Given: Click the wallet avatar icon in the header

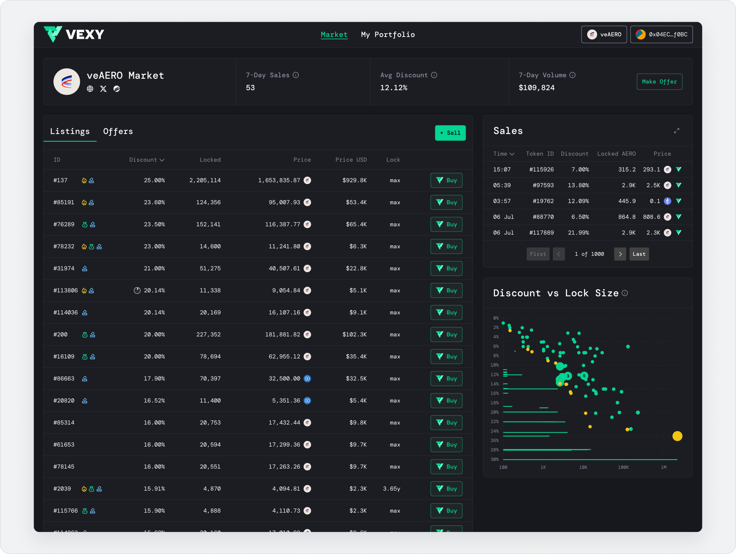Looking at the screenshot, I should pos(640,34).
